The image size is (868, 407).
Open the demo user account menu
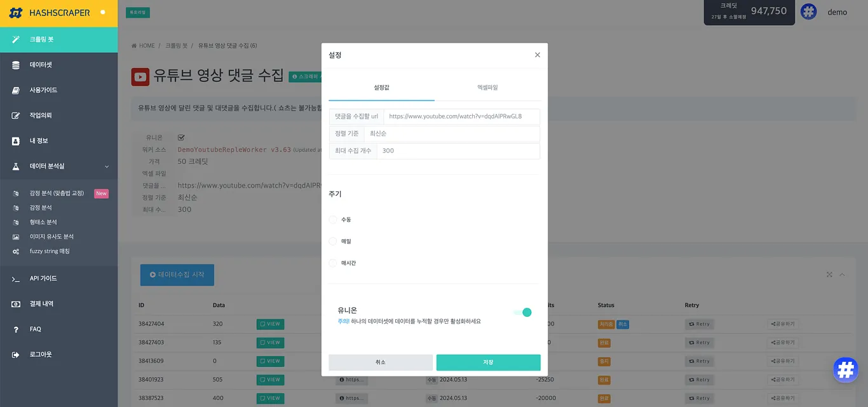tap(836, 12)
